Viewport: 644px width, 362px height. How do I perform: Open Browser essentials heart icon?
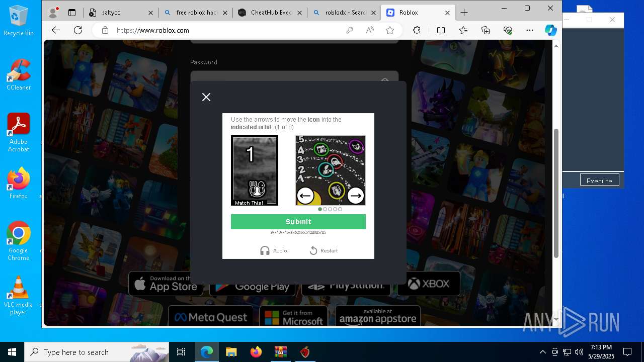pyautogui.click(x=508, y=30)
